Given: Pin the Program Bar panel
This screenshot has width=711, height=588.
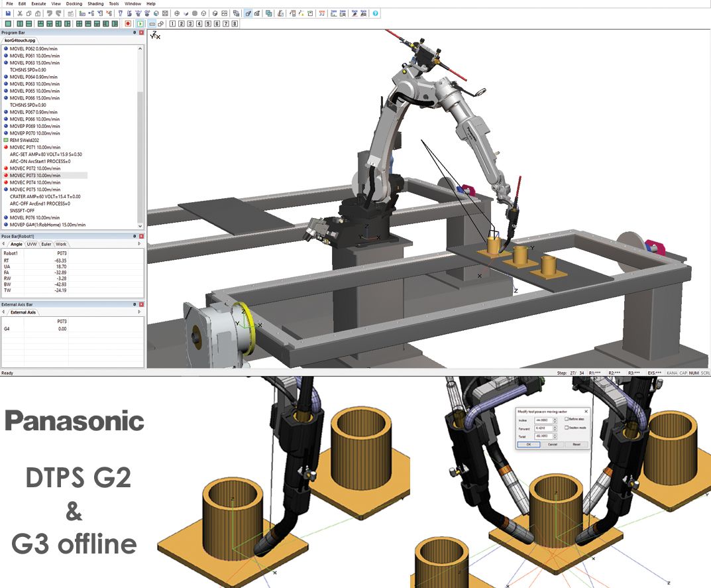Looking at the screenshot, I should click(134, 32).
